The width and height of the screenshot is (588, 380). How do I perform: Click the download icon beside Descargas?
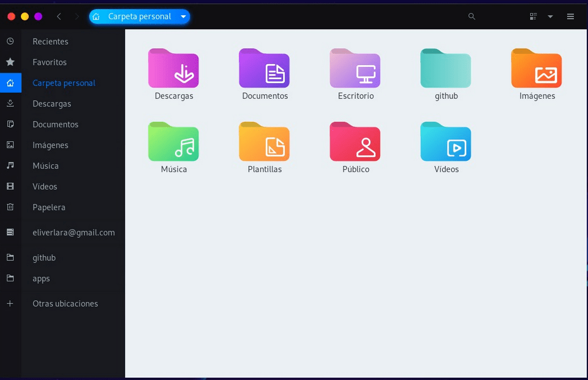click(11, 104)
